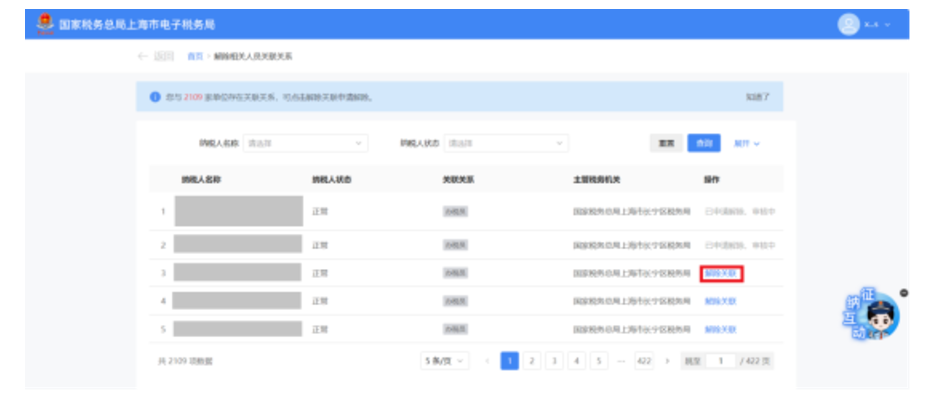
Task: Open the 纳税人名称 dropdown
Action: [305, 143]
